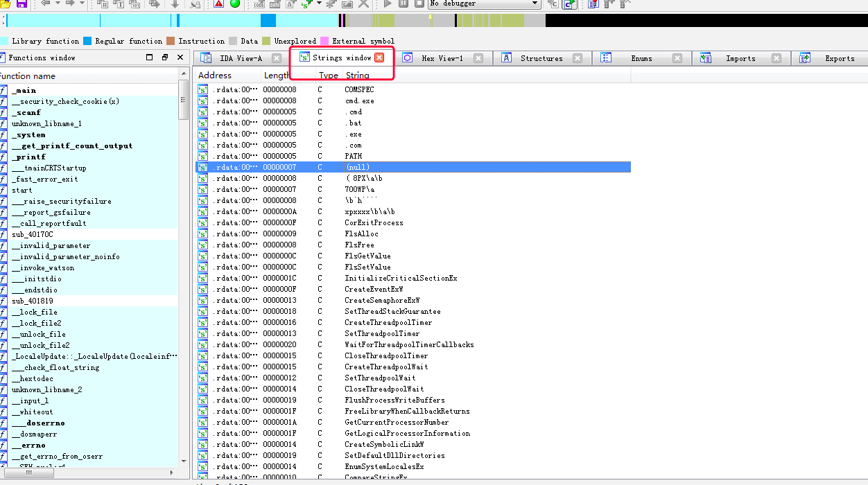Click the Open file folder icon

6,3
